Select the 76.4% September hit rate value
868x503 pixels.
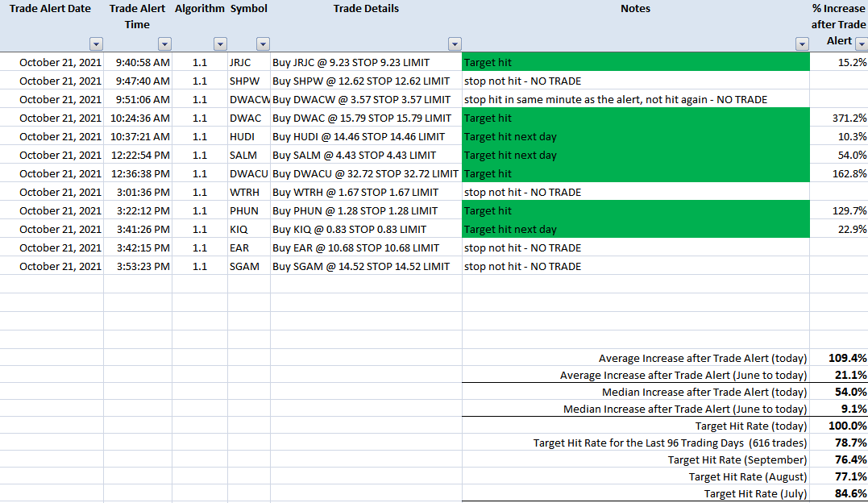[x=839, y=459]
